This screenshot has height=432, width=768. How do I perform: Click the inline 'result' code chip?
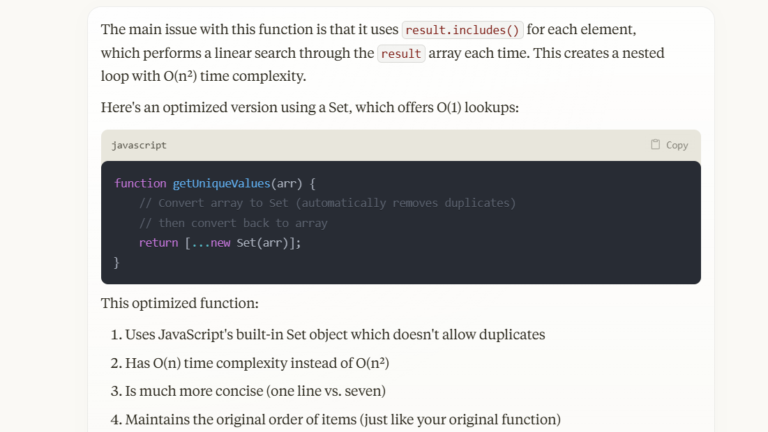(x=401, y=53)
